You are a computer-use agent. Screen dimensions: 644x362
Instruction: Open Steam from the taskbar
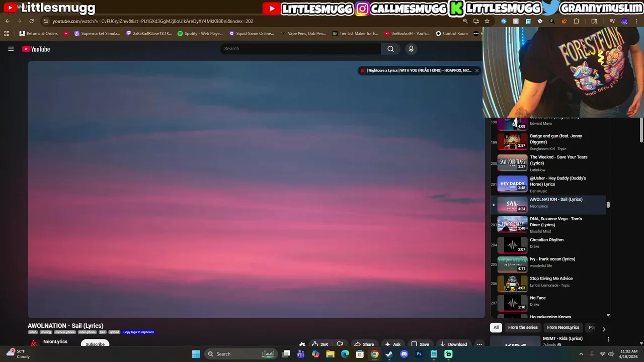tap(389, 354)
